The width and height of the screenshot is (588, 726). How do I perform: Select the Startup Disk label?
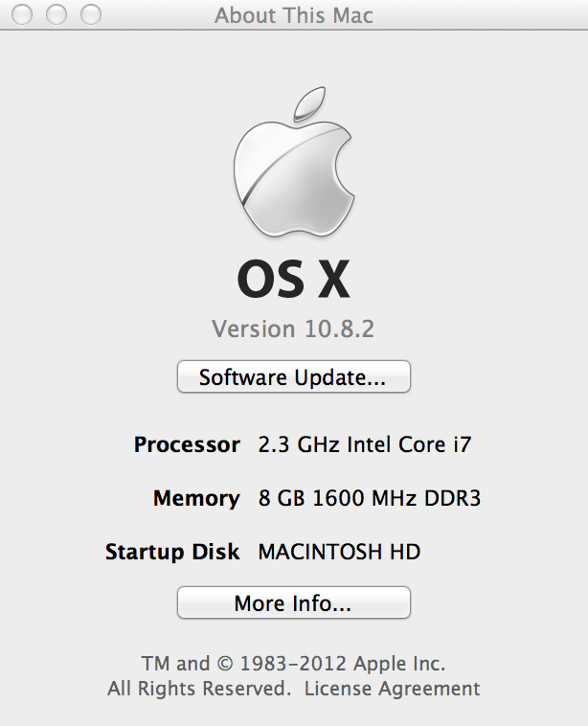(x=172, y=552)
